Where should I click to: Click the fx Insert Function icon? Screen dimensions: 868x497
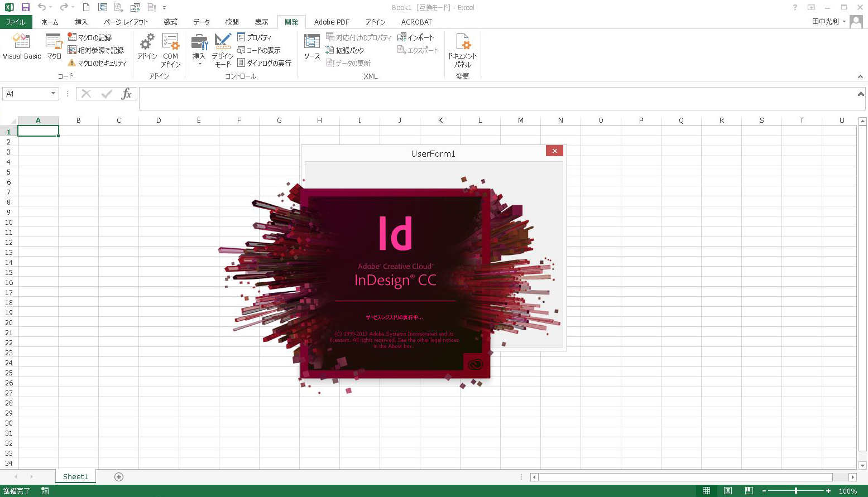coord(127,94)
